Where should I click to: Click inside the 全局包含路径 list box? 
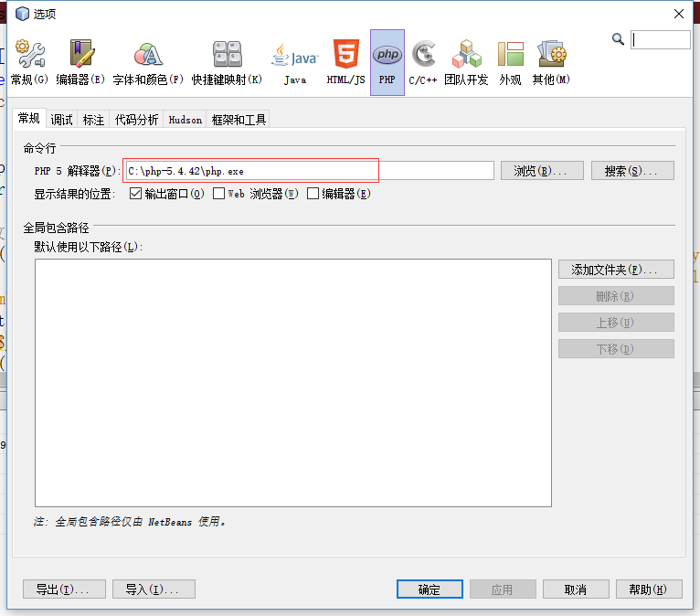tap(293, 383)
